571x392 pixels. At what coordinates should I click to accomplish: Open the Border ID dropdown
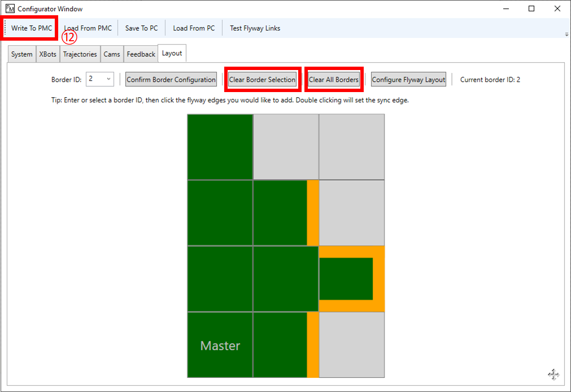point(108,79)
